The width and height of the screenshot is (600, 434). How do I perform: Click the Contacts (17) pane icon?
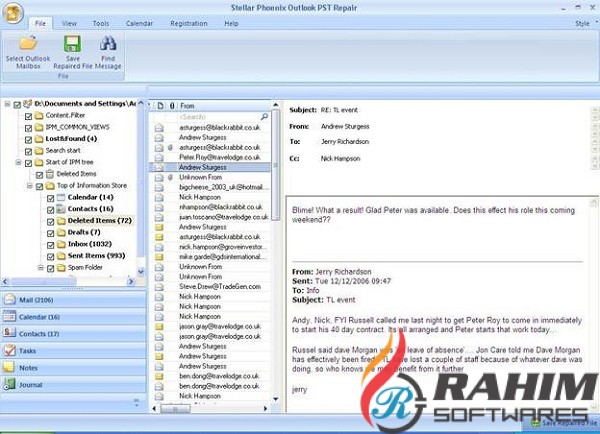pos(9,333)
